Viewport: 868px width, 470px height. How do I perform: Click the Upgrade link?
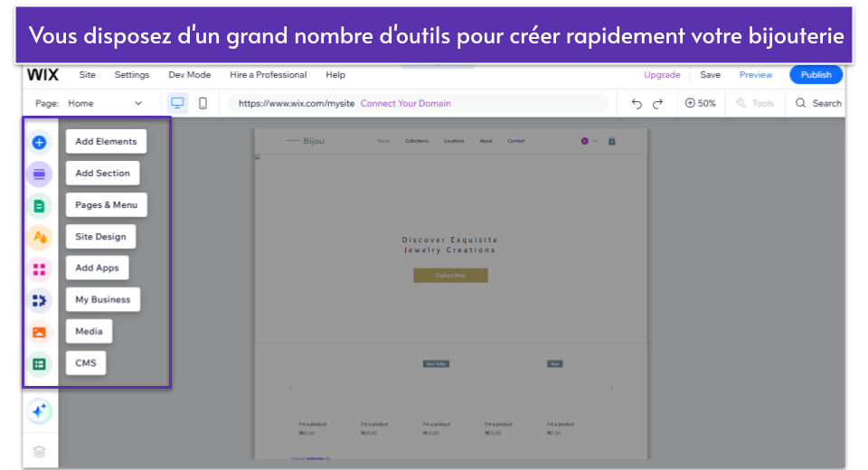[662, 75]
